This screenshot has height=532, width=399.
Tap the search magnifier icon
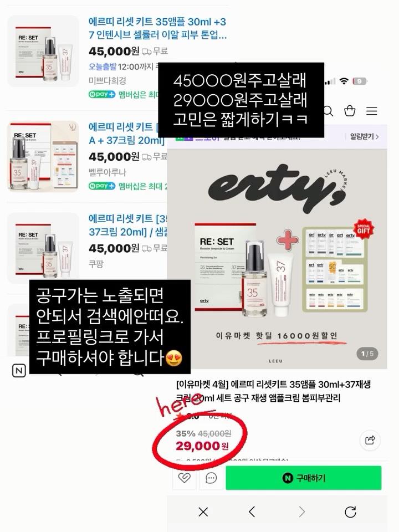(x=328, y=111)
